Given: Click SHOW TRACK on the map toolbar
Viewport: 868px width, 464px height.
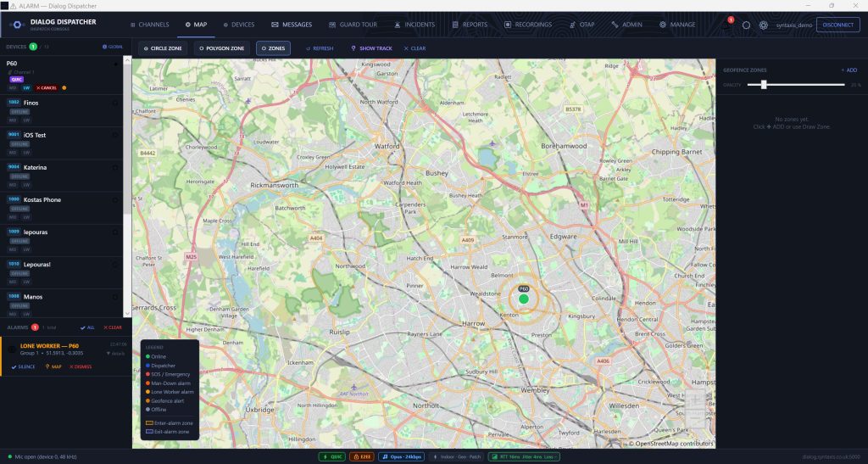Looking at the screenshot, I should [371, 48].
